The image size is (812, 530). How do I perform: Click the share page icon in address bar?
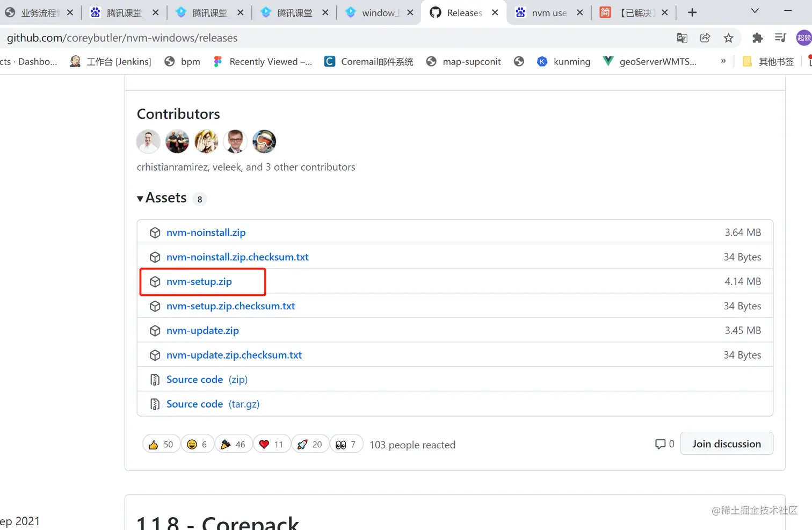[705, 38]
